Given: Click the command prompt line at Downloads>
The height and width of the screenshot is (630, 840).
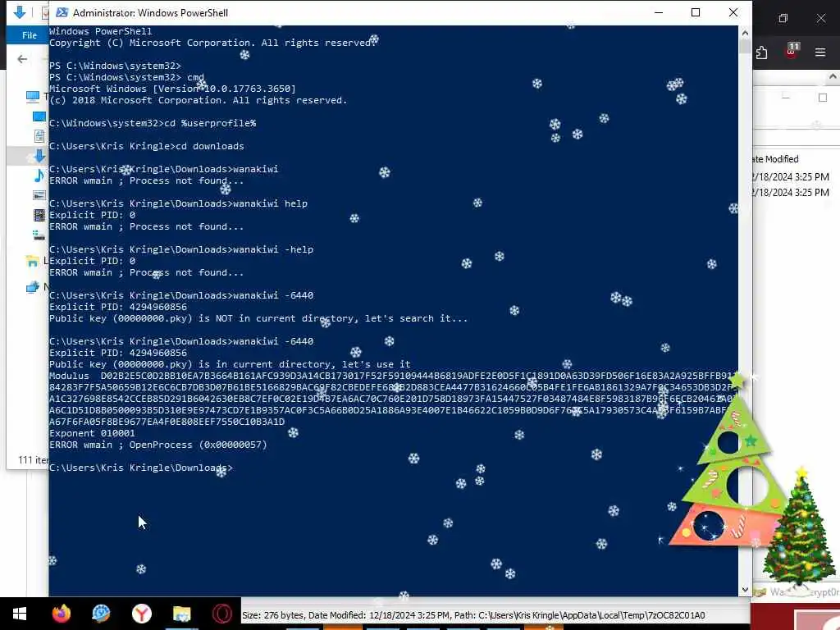Looking at the screenshot, I should 141,468.
